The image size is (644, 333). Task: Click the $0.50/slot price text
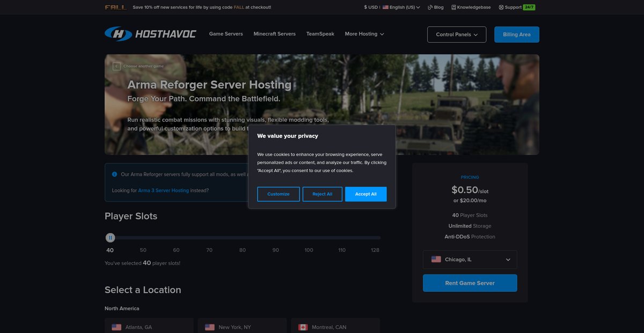tap(470, 190)
